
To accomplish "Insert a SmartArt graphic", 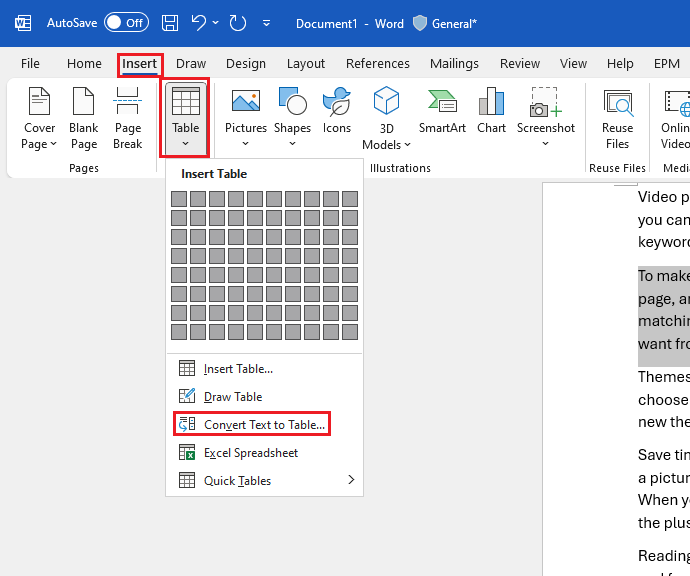I will tap(442, 110).
